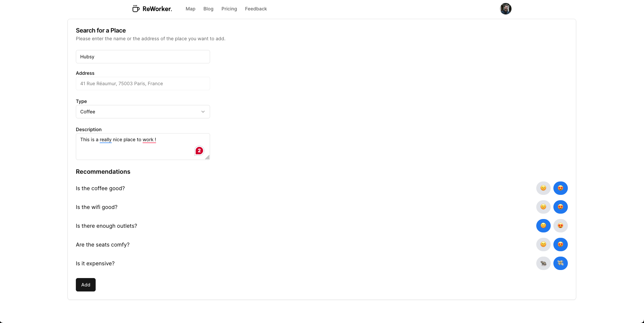This screenshot has height=323, width=644.
Task: Navigate to the Pricing page
Action: click(x=229, y=9)
